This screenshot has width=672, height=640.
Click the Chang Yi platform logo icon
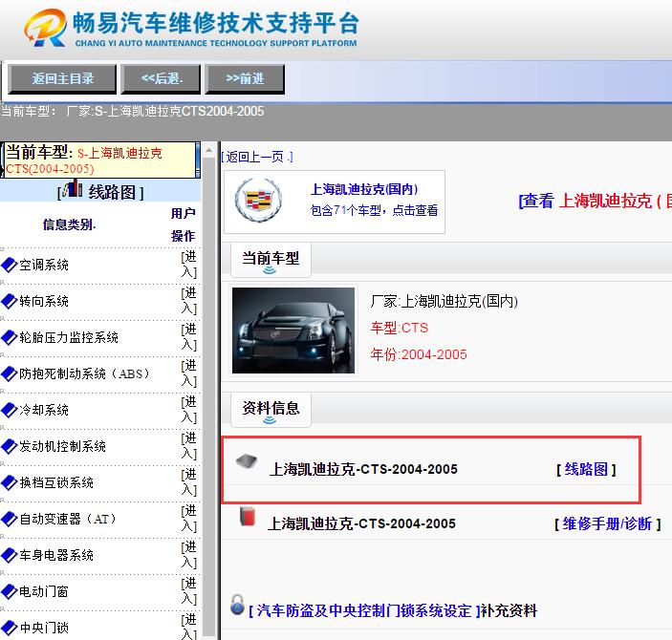pos(46,28)
